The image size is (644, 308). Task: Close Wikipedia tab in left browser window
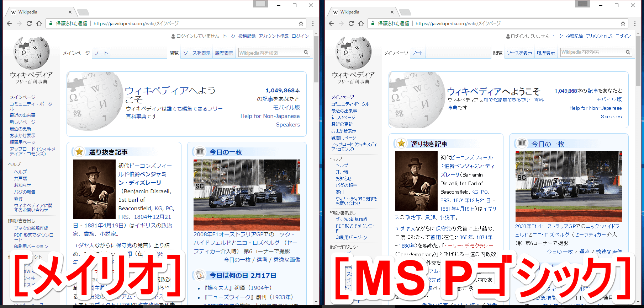(70, 12)
